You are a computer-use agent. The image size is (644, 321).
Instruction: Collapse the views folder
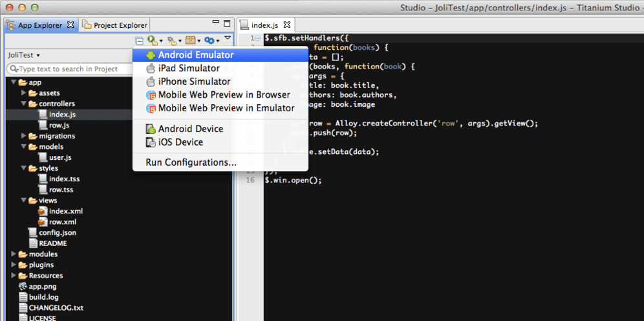coord(24,200)
